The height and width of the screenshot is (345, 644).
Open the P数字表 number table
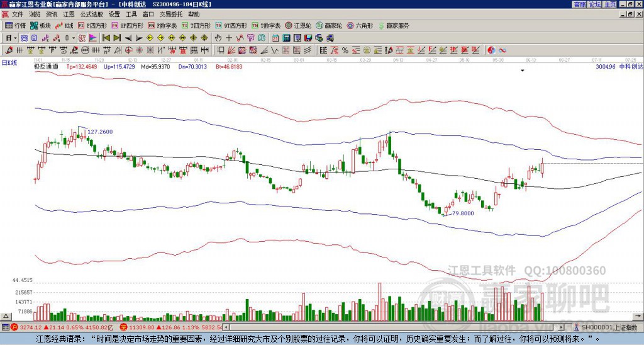click(x=163, y=25)
